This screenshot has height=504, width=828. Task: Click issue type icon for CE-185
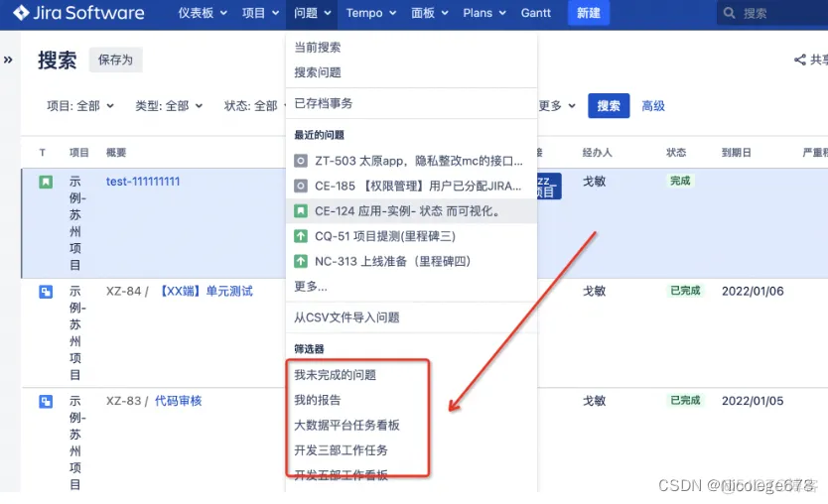pyautogui.click(x=301, y=186)
